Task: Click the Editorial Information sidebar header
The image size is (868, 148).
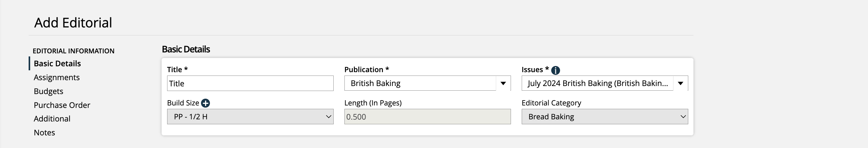Action: click(x=74, y=51)
